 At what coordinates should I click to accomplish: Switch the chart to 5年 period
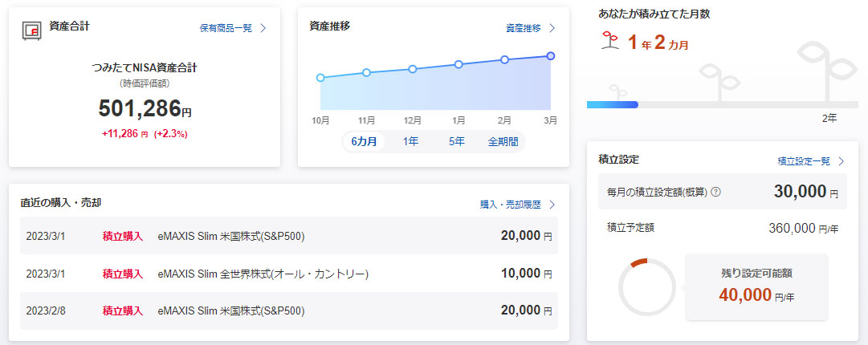click(x=456, y=142)
